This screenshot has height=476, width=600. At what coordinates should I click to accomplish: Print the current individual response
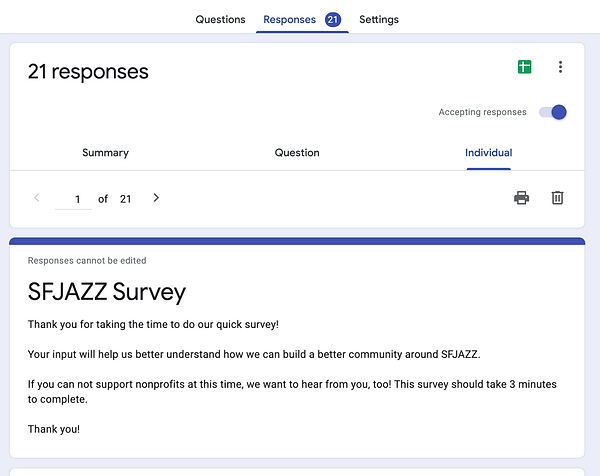click(x=521, y=198)
